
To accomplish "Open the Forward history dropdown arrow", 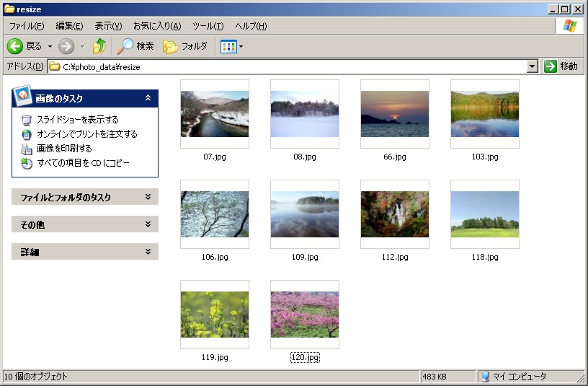I will click(82, 47).
